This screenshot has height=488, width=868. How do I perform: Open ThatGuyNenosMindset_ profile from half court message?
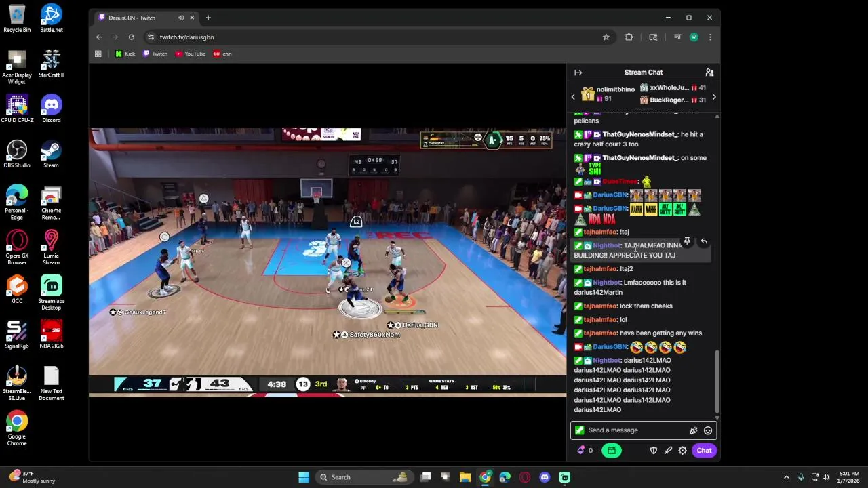pyautogui.click(x=639, y=134)
